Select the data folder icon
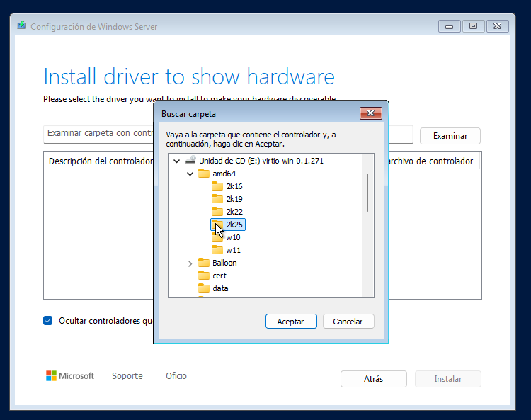Screen dimensions: 531x420 pos(204,288)
